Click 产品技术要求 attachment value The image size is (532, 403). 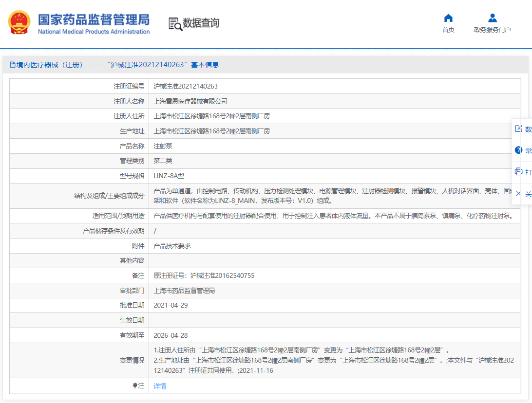pyautogui.click(x=172, y=246)
